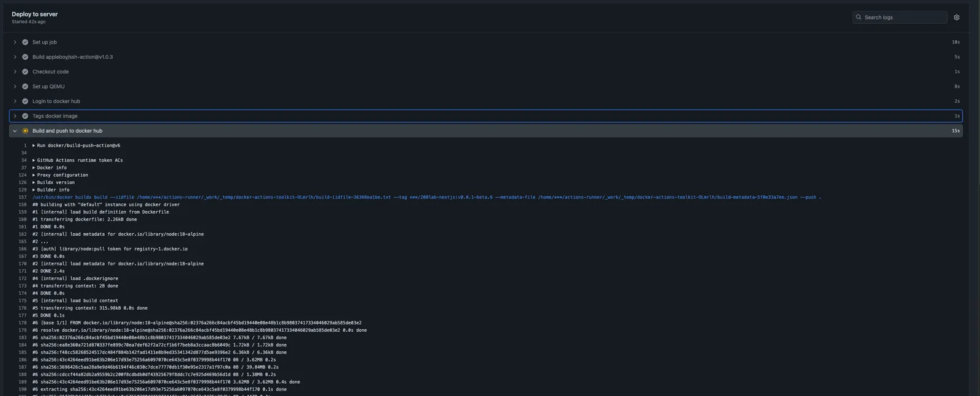Click the Set up job step title
The height and width of the screenshot is (396, 980).
[45, 42]
